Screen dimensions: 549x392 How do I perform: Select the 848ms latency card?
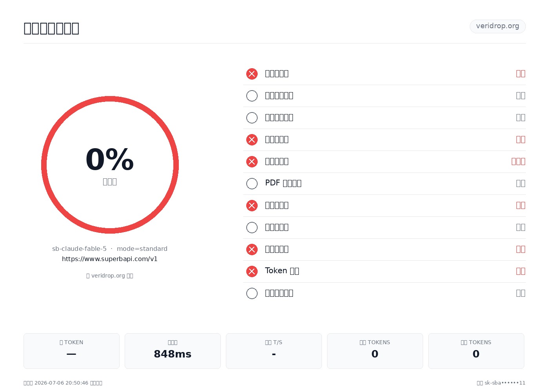point(173,351)
